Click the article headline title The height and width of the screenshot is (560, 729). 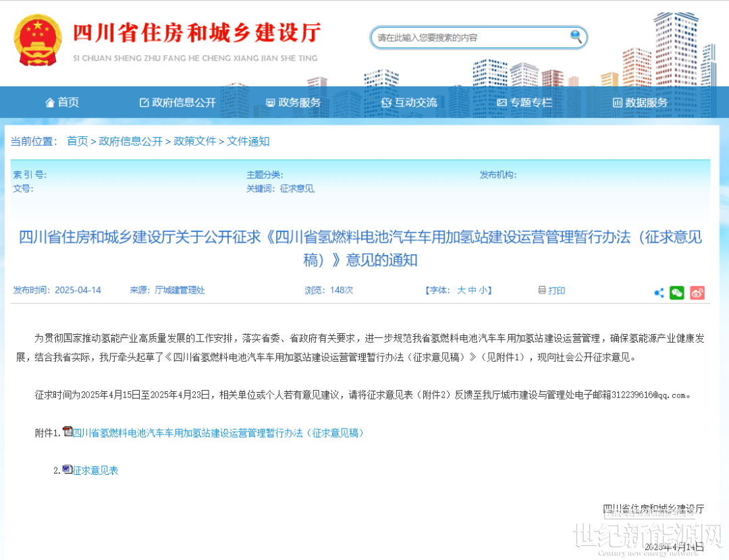click(x=360, y=249)
